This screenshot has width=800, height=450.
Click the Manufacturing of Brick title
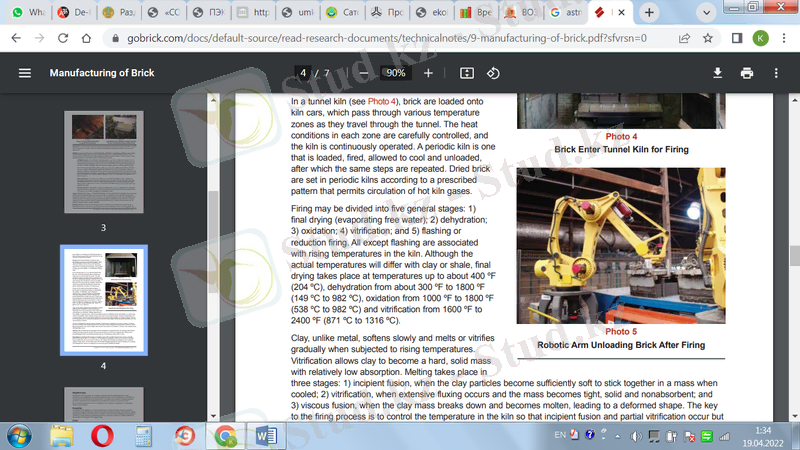click(102, 73)
